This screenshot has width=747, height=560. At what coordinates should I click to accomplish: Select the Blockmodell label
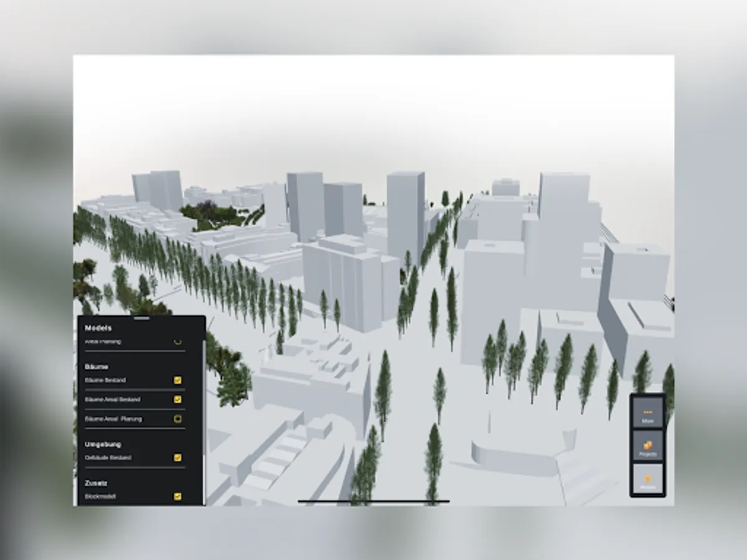100,497
